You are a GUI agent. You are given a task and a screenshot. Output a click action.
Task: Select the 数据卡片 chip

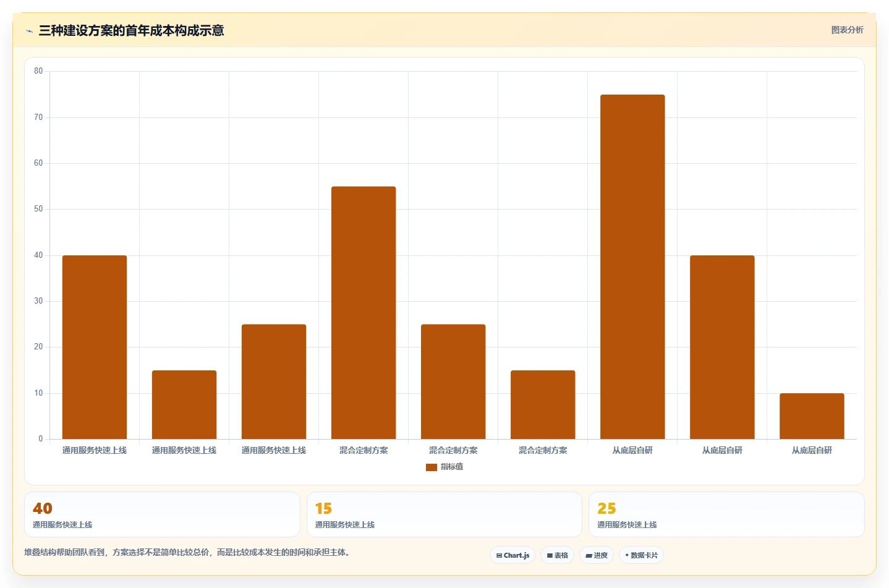pyautogui.click(x=641, y=555)
